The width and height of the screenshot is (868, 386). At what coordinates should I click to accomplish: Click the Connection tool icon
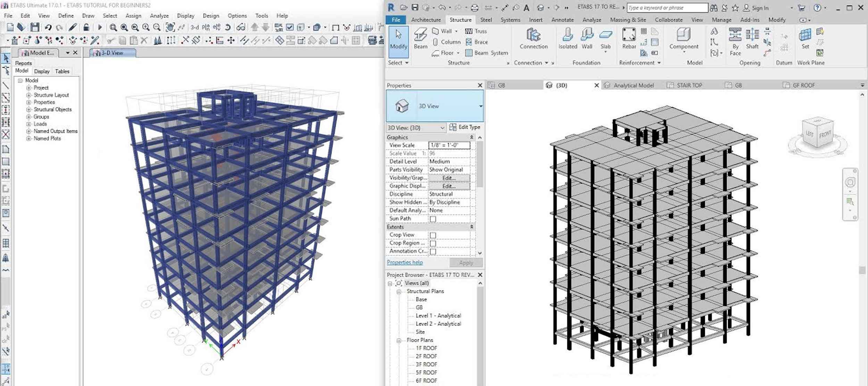click(x=533, y=38)
